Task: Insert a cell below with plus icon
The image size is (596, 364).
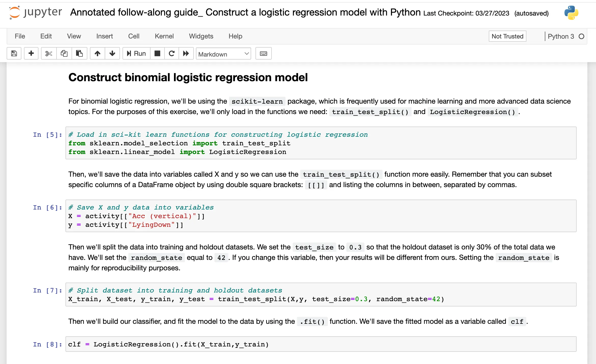Action: tap(31, 53)
